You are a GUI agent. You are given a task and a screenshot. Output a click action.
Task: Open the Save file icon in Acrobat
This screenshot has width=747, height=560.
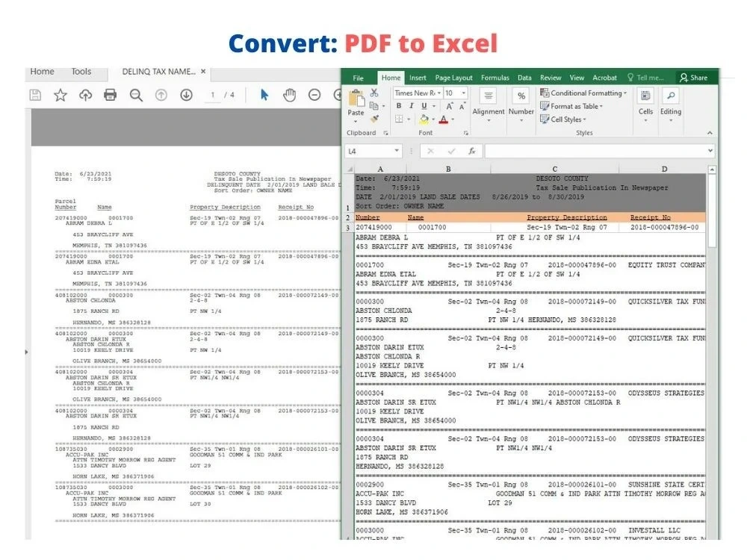point(35,95)
